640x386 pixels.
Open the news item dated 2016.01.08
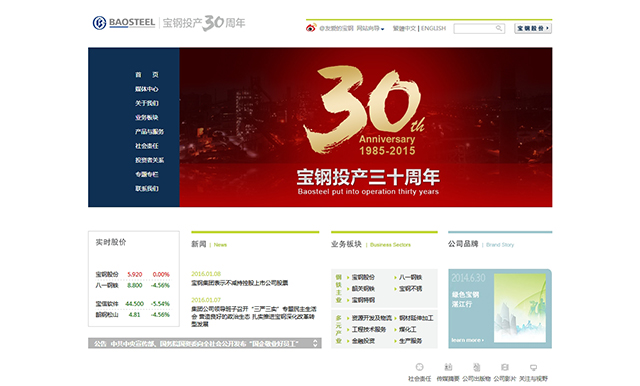(x=240, y=283)
